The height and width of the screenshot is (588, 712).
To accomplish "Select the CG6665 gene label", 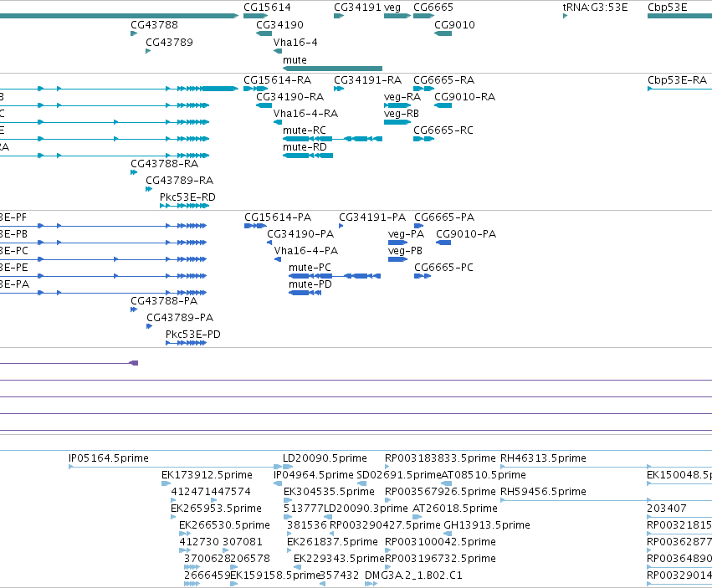I will [x=433, y=8].
